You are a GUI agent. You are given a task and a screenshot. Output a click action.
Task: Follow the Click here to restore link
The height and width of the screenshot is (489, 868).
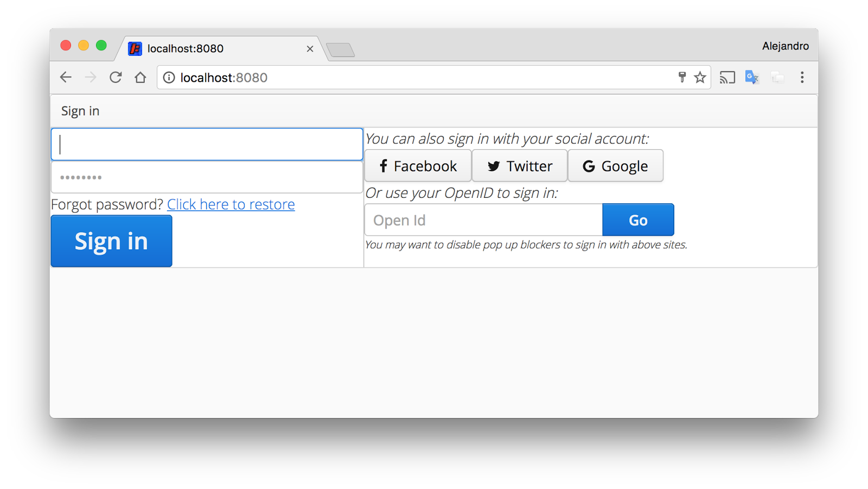pyautogui.click(x=231, y=204)
